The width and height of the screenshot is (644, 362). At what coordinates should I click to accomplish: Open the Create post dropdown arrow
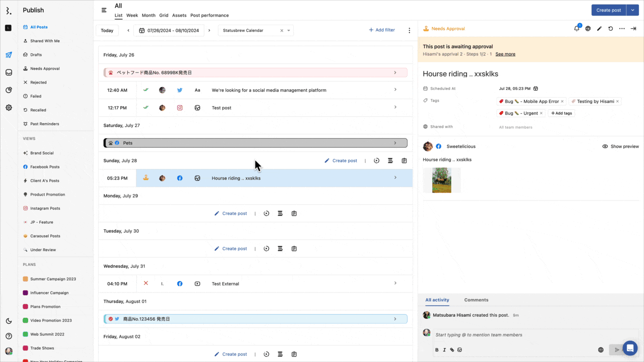point(632,10)
